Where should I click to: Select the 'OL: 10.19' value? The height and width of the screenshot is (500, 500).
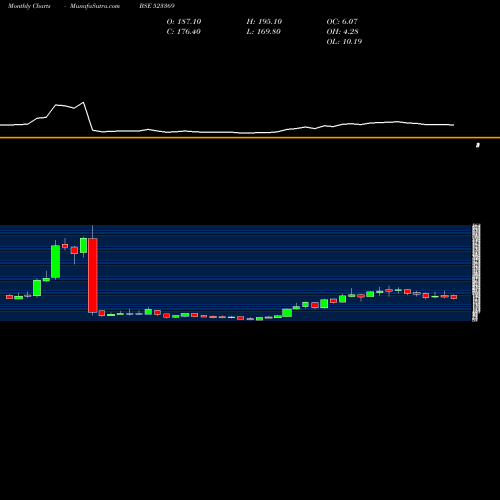click(x=344, y=42)
